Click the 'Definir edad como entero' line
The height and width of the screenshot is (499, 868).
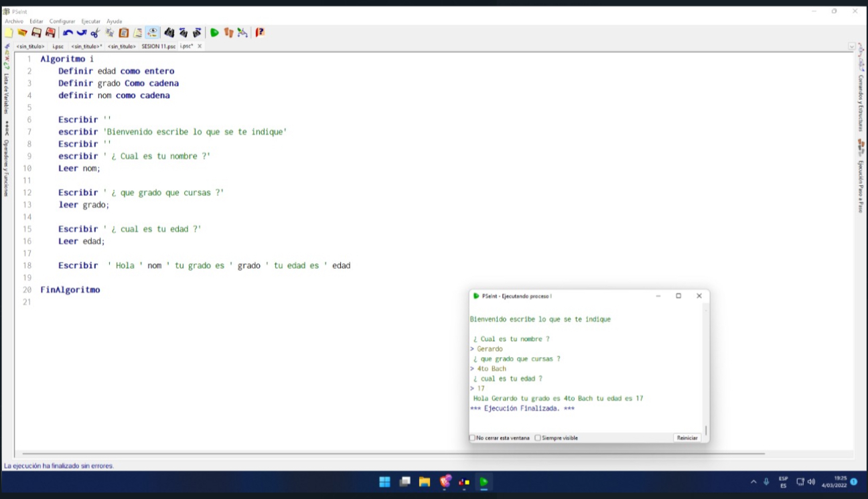click(116, 71)
